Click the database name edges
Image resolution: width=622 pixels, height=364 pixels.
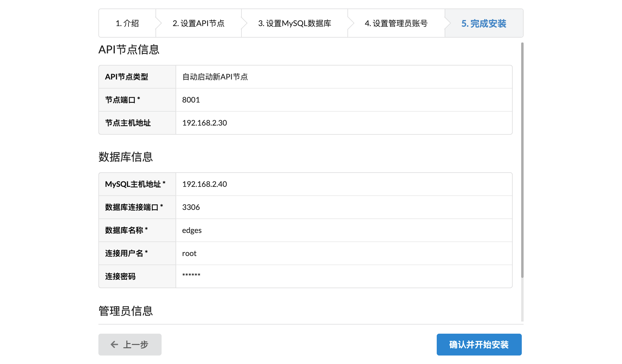192,231
